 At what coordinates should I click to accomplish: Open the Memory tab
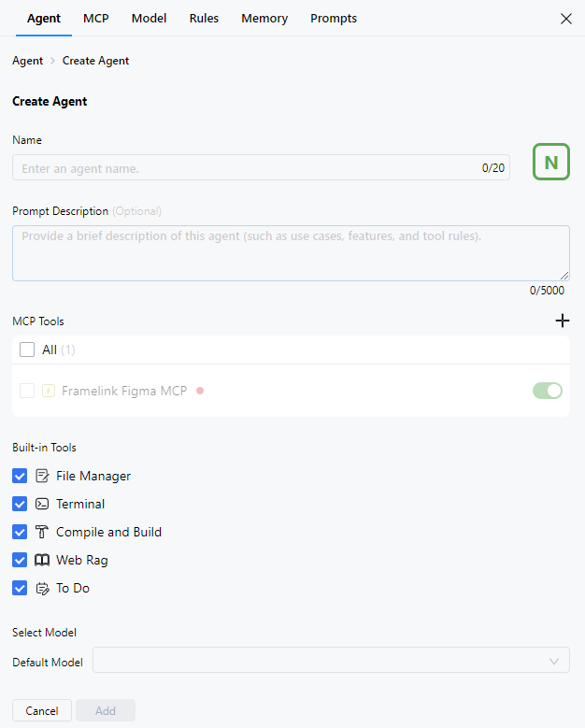(264, 18)
